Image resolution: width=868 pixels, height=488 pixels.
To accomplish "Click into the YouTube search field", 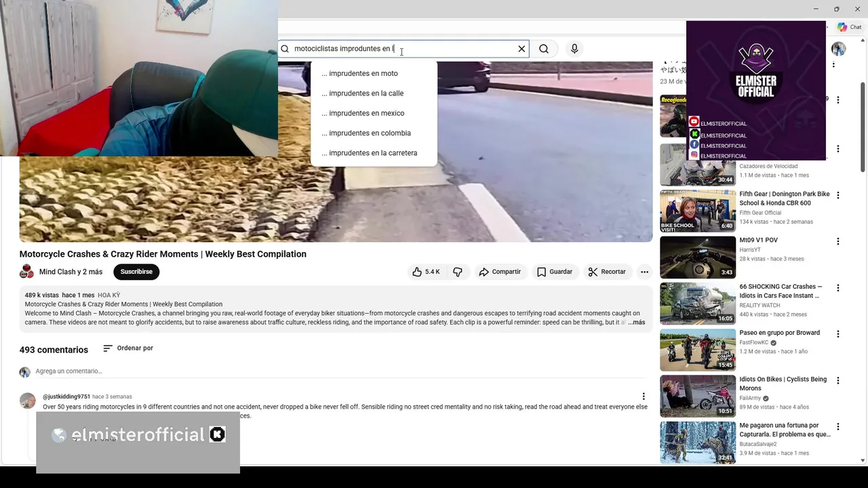I will (x=403, y=49).
